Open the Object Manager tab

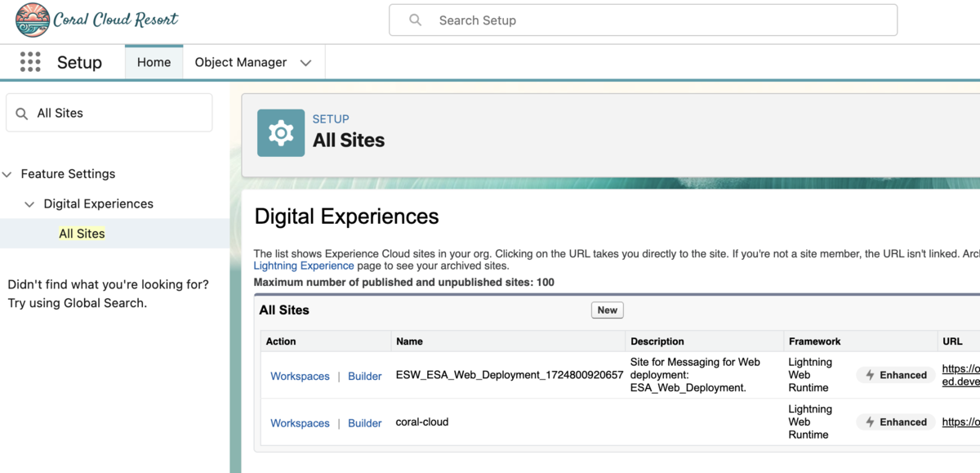(x=241, y=62)
